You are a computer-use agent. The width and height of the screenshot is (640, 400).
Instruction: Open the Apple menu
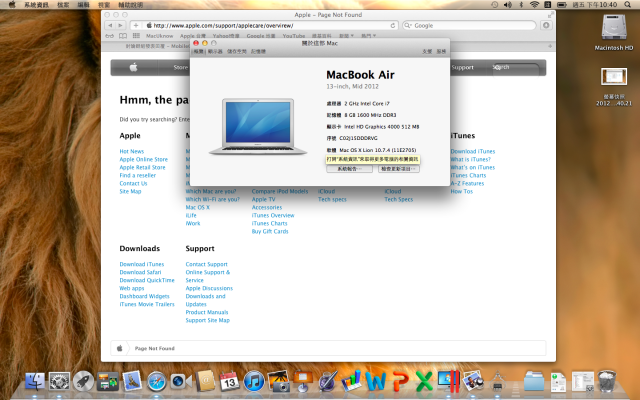(12, 4)
